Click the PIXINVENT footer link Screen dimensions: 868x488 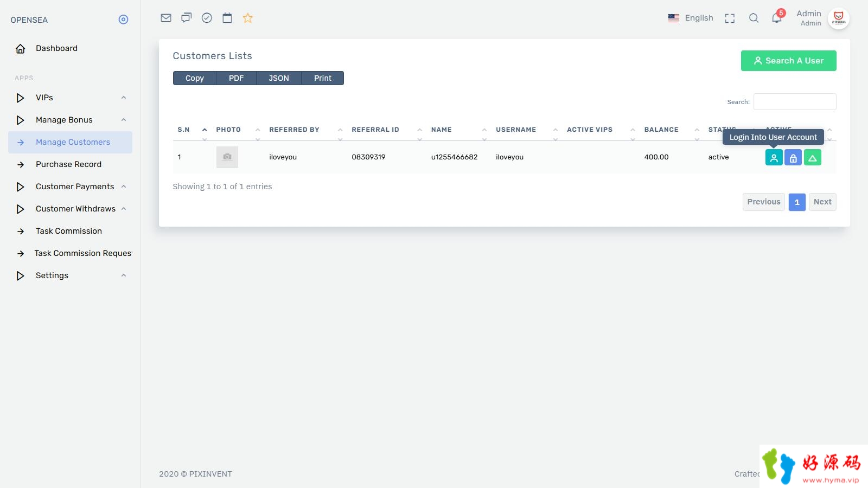[x=210, y=474]
